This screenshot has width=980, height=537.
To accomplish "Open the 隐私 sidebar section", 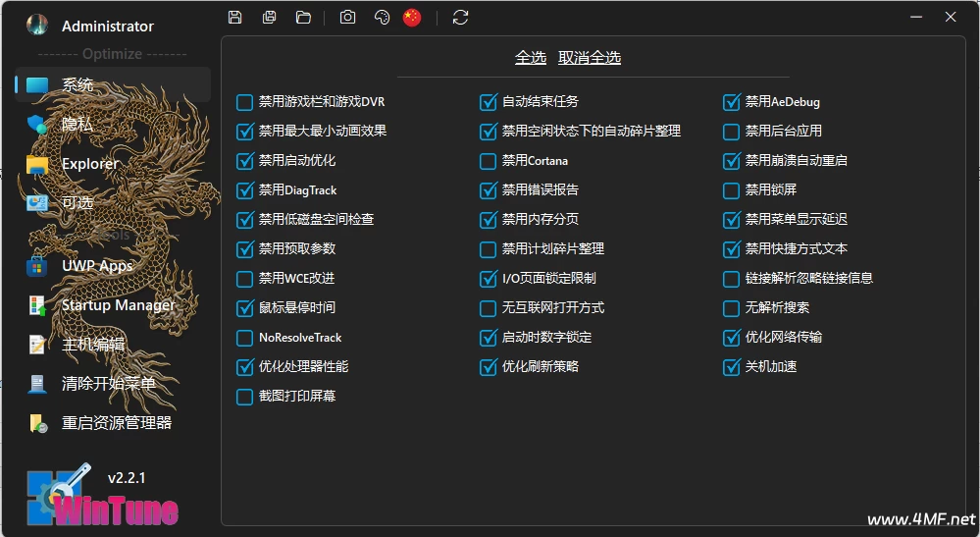I will [77, 124].
